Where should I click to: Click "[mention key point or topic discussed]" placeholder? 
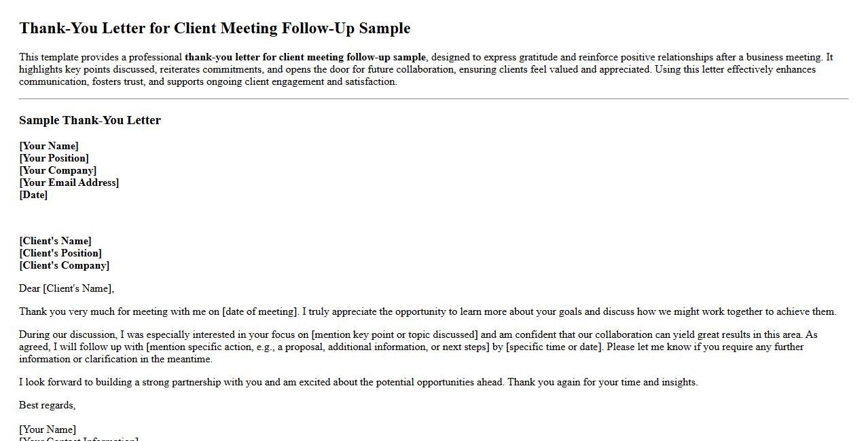(395, 335)
